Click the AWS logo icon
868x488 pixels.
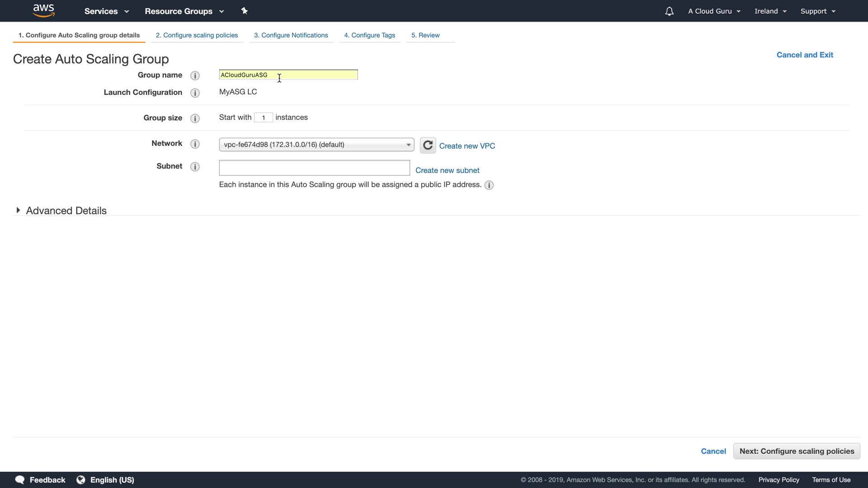pyautogui.click(x=44, y=10)
